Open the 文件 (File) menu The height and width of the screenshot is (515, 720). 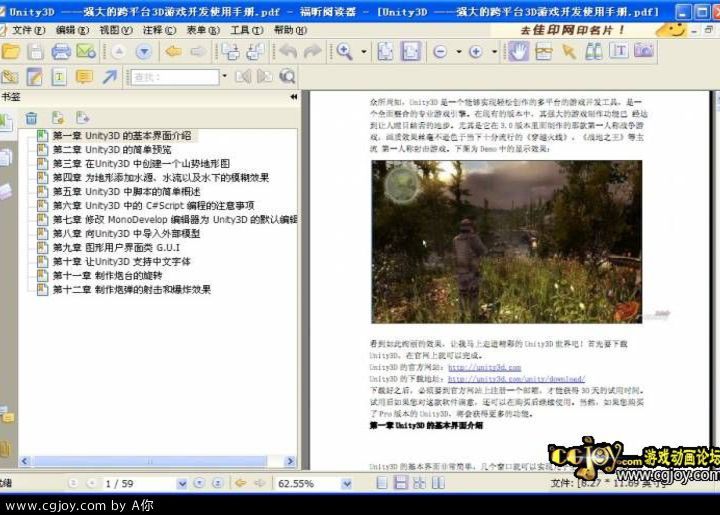(28, 30)
